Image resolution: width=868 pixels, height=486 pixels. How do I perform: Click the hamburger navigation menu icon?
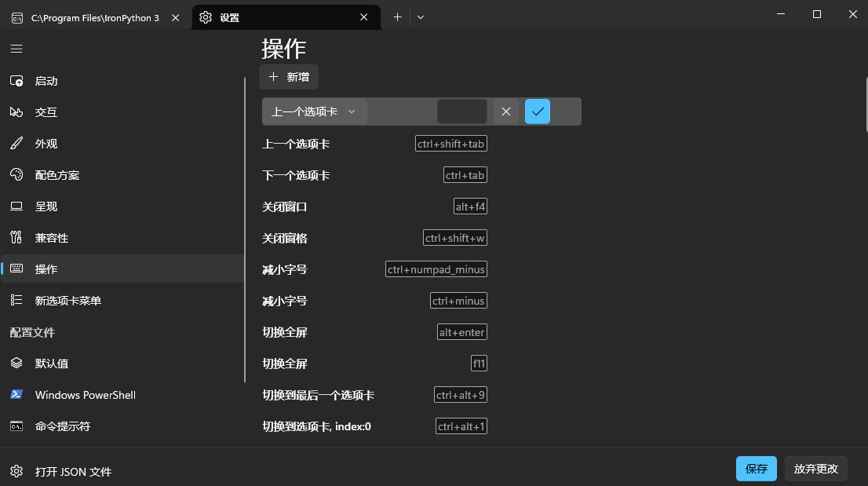click(16, 49)
